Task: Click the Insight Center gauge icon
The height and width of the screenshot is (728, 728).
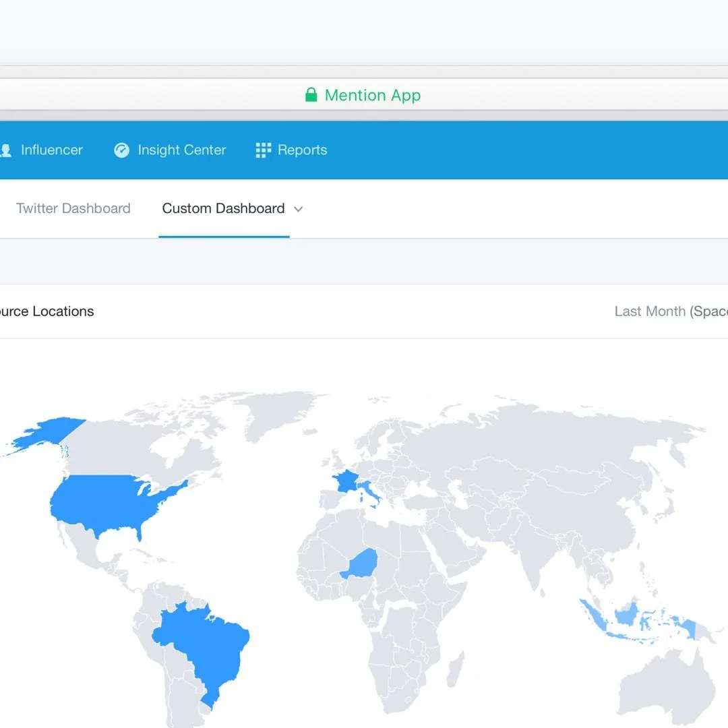Action: point(121,150)
